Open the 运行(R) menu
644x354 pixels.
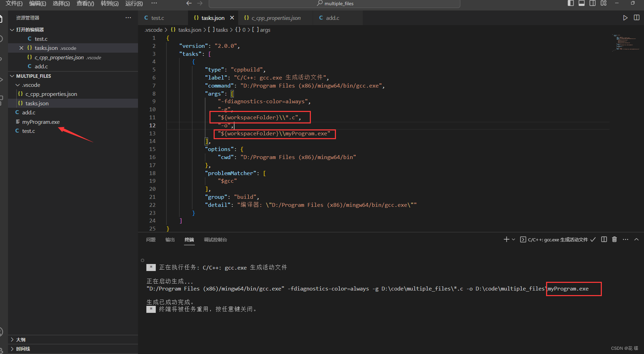click(x=134, y=3)
